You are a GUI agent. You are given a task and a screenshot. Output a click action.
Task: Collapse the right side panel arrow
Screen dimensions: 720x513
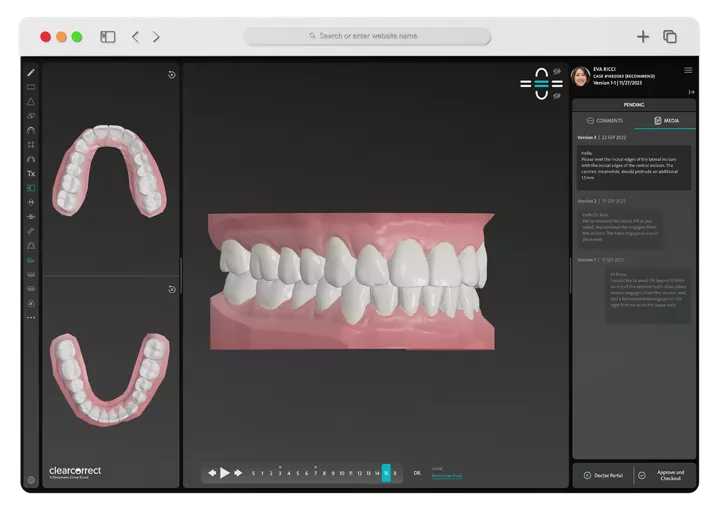pyautogui.click(x=691, y=91)
